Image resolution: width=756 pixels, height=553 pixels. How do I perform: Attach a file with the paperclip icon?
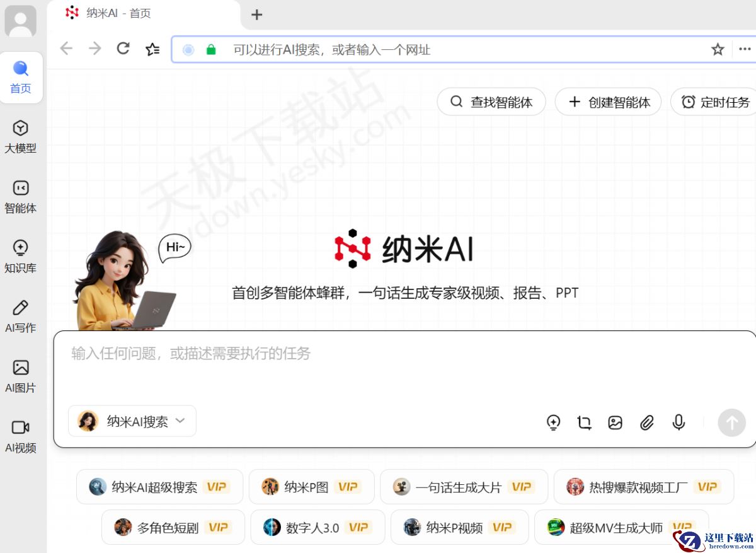click(x=647, y=422)
